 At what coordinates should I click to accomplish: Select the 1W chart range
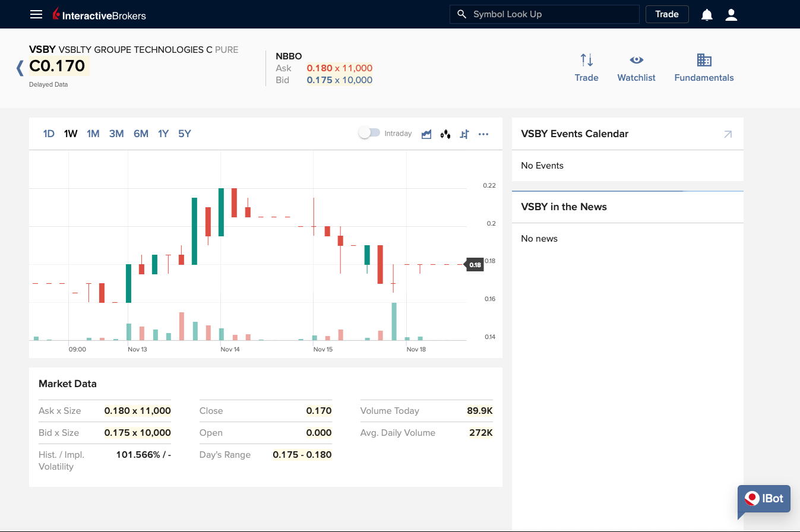71,134
